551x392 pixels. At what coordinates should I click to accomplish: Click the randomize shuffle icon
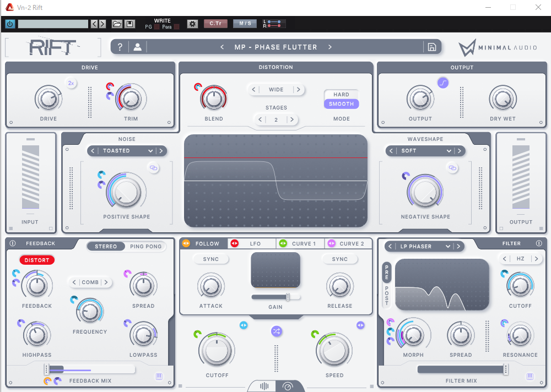point(277,331)
